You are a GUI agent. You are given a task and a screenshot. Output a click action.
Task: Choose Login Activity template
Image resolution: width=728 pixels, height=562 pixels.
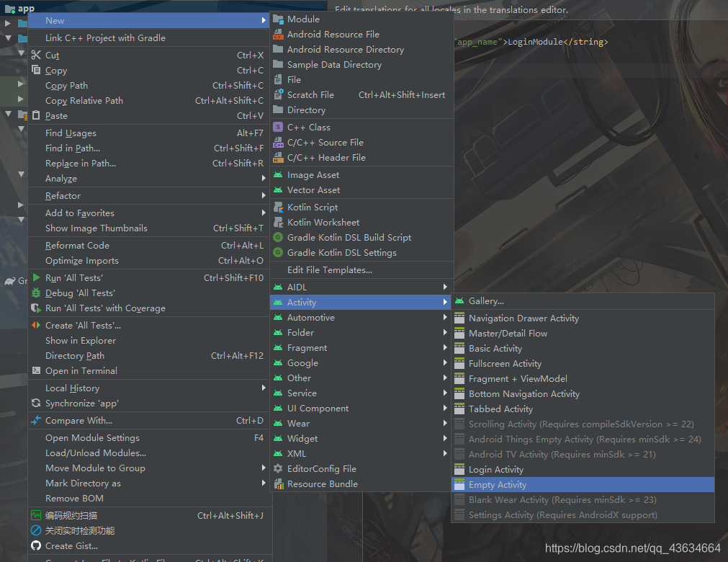(x=583, y=470)
